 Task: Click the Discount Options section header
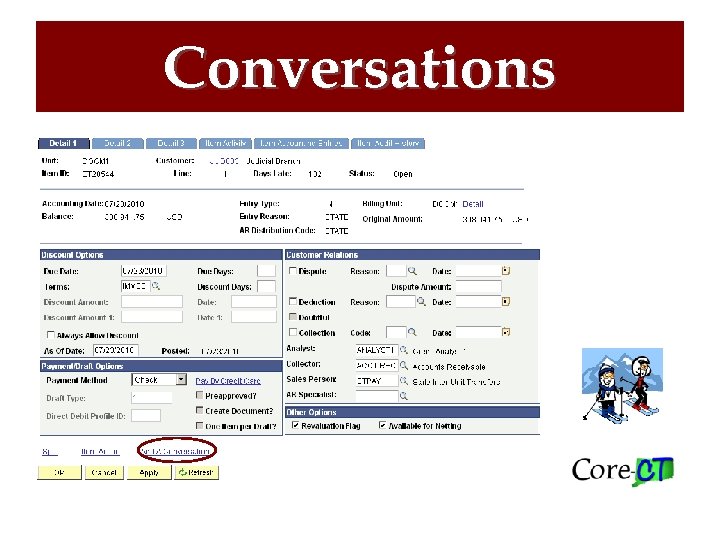point(161,255)
